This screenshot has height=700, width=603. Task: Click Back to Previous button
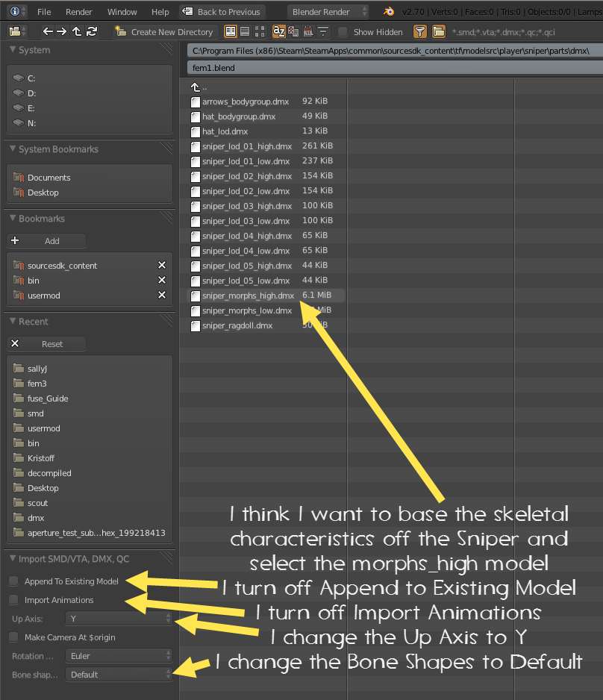click(222, 12)
